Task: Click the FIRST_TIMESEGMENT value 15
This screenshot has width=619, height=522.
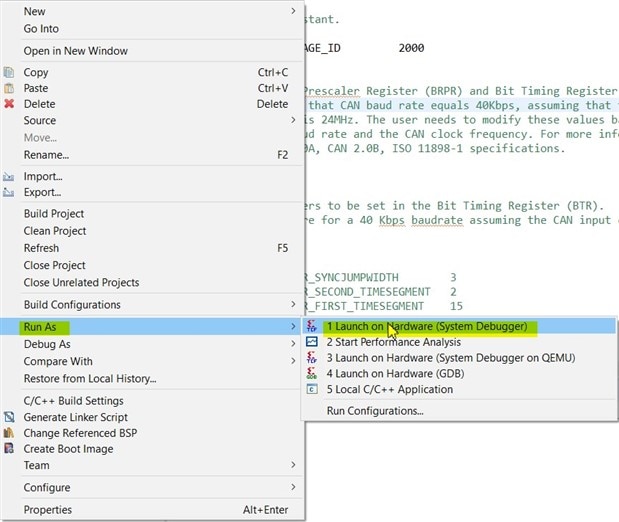Action: (456, 306)
